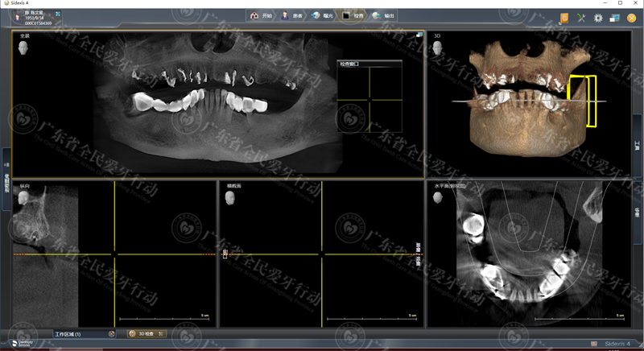The image size is (644, 351).
Task: Click the orange close-session icon at top right
Action: coord(631,17)
